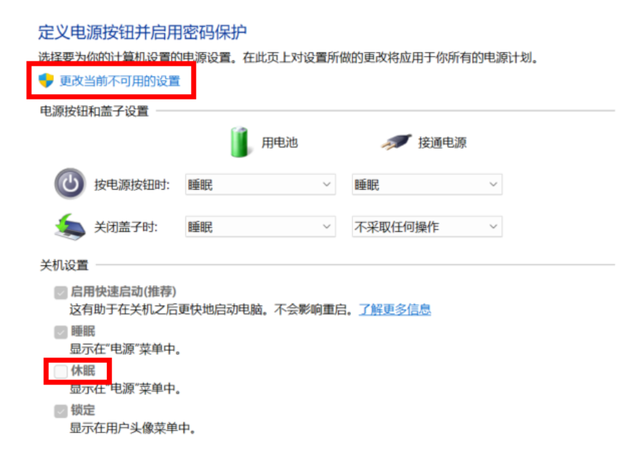Expand the 不采取任何操作 dropdown
This screenshot has height=455, width=640.
click(x=427, y=226)
